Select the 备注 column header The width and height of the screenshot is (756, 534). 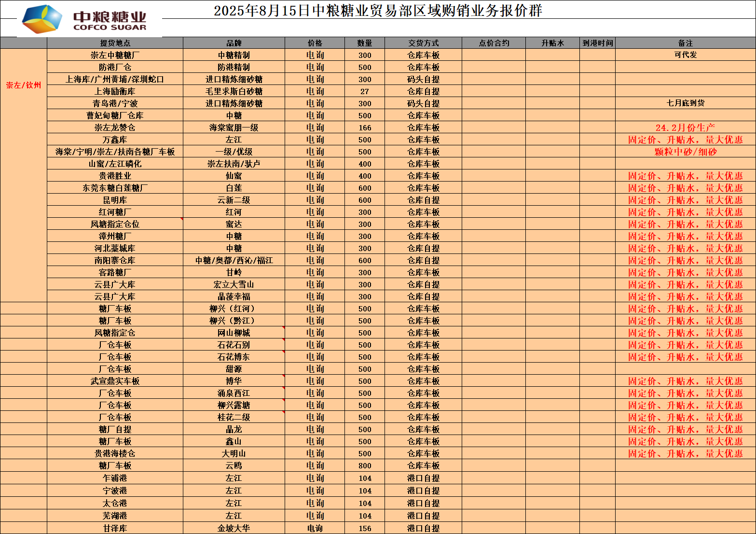685,43
